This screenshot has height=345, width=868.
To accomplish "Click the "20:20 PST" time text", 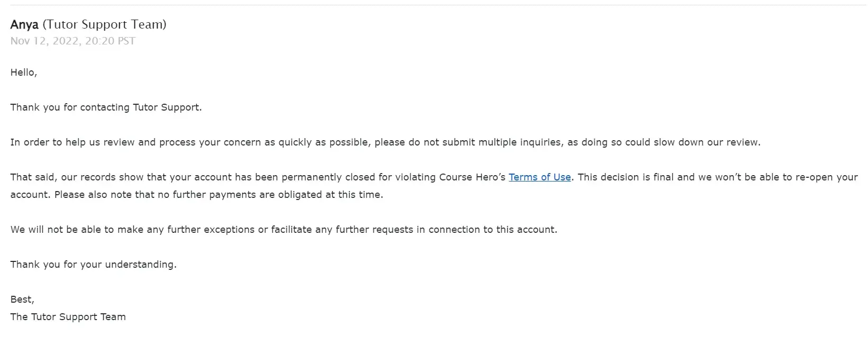I will click(110, 41).
